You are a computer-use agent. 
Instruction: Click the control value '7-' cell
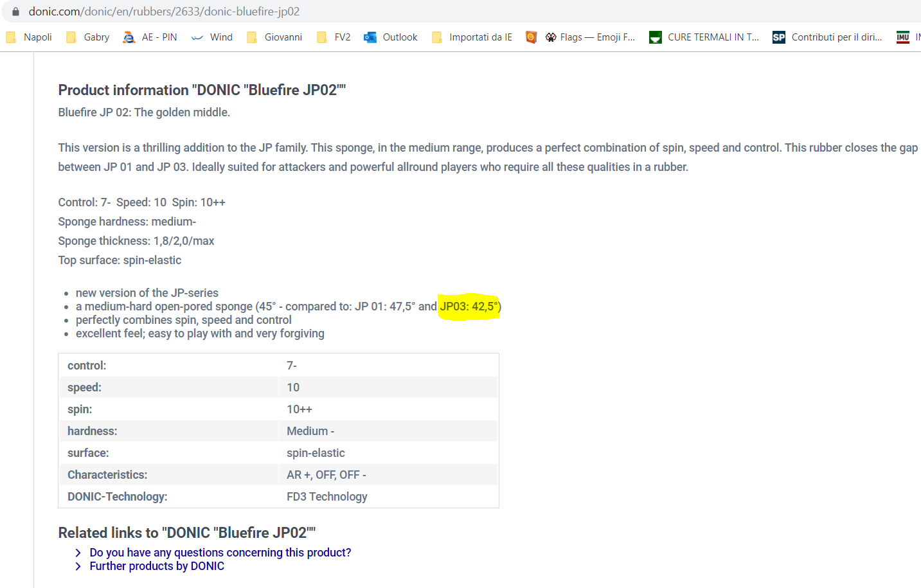292,366
